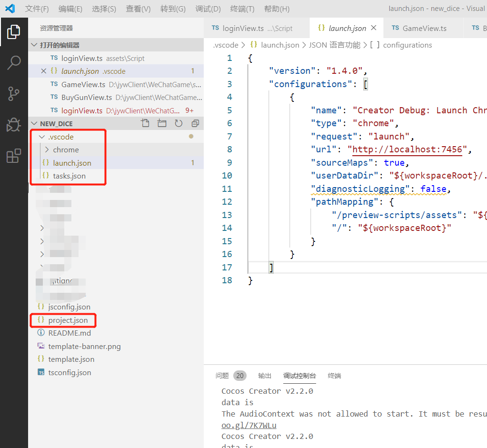This screenshot has height=448, width=487.
Task: Create a new file in NEW_DICE
Action: coord(145,123)
